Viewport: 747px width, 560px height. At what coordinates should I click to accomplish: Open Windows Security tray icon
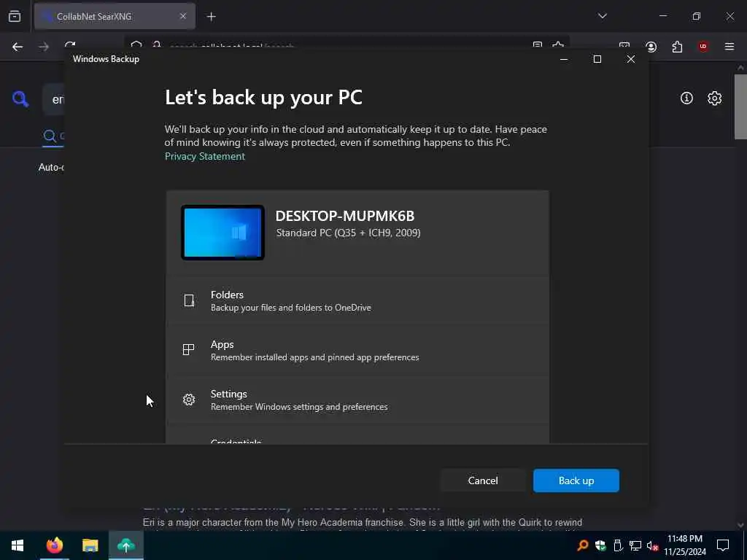tap(600, 545)
